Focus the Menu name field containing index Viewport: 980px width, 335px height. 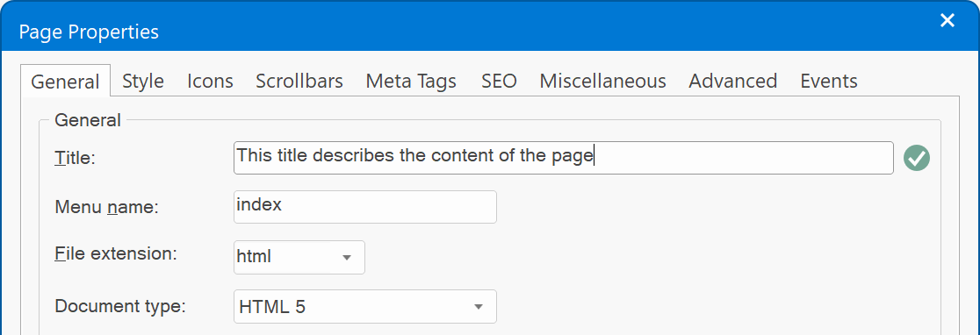click(x=365, y=207)
